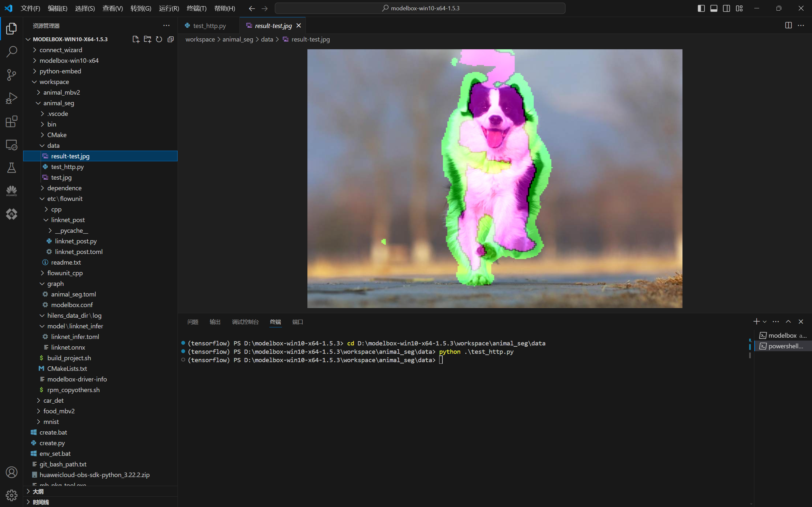Click the command center search box

420,8
